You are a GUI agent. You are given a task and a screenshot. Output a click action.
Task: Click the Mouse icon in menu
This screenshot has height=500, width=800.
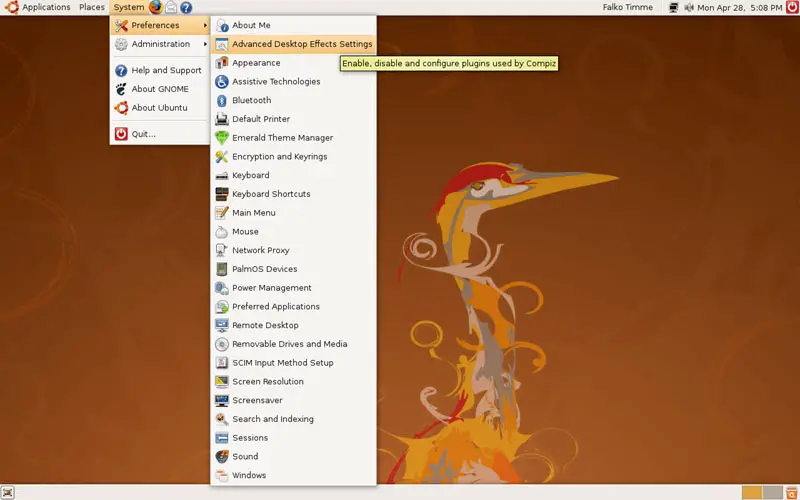pos(221,232)
